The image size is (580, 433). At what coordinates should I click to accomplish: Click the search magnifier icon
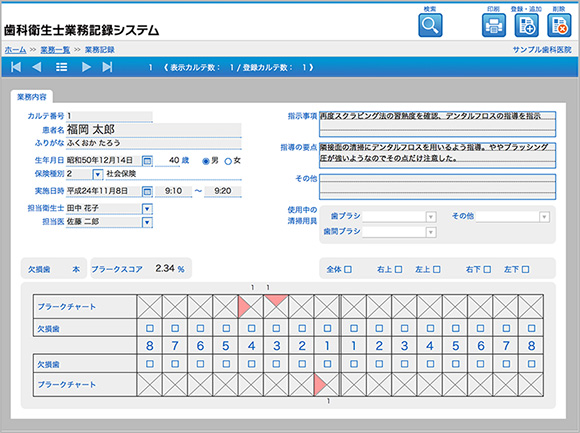pyautogui.click(x=430, y=25)
